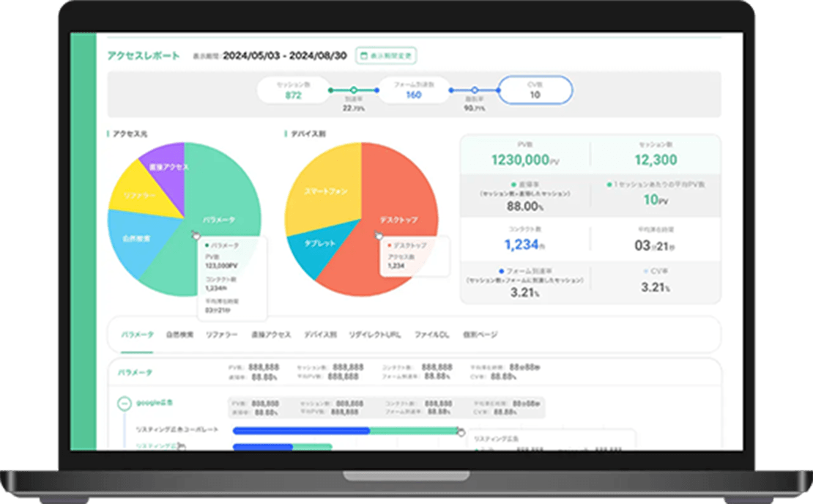Click the セッション数 funnel pill showing 872
813x504 pixels.
[x=293, y=90]
